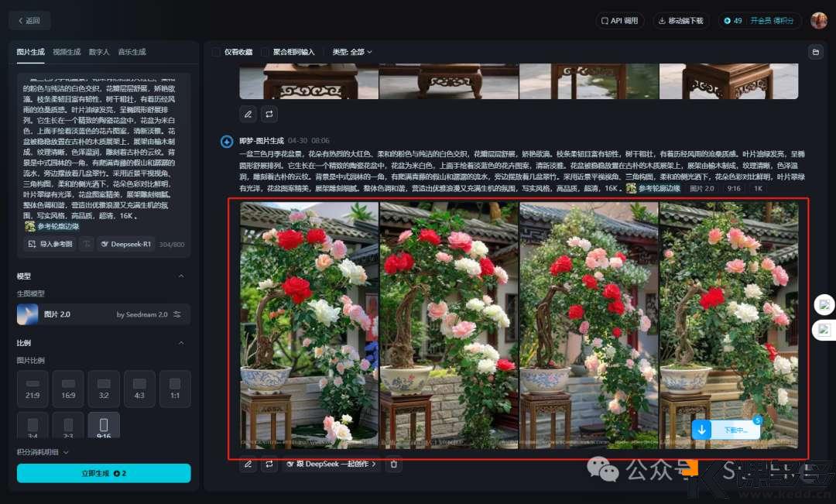Viewport: 836px width, 504px height.
Task: Click the 返回 back button
Action: (29, 21)
